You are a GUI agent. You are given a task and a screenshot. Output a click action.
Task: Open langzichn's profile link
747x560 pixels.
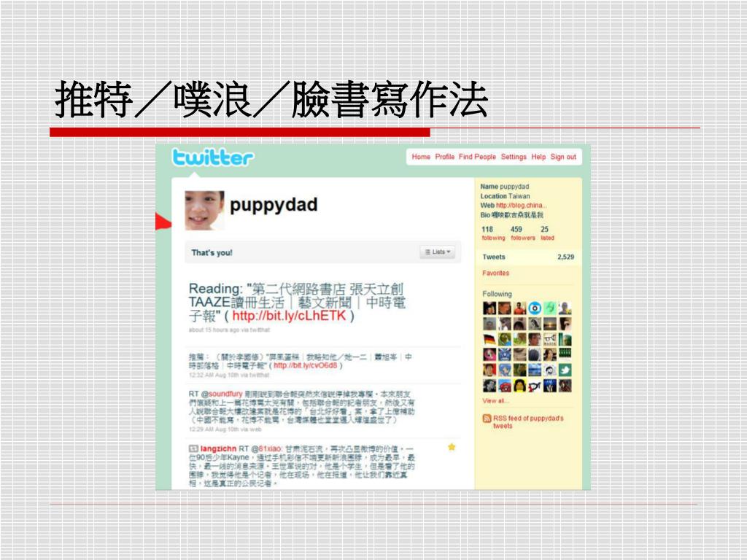(x=218, y=448)
